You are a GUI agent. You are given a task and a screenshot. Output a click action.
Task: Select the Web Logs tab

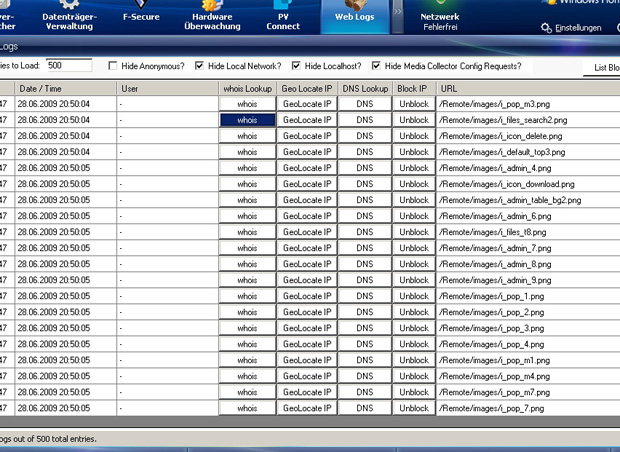(x=354, y=15)
